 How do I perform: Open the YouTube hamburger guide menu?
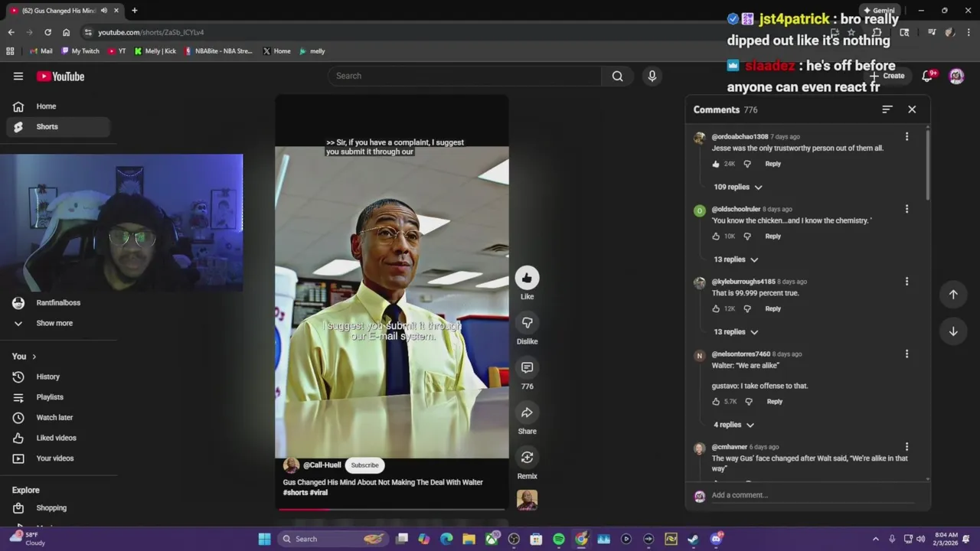coord(18,76)
